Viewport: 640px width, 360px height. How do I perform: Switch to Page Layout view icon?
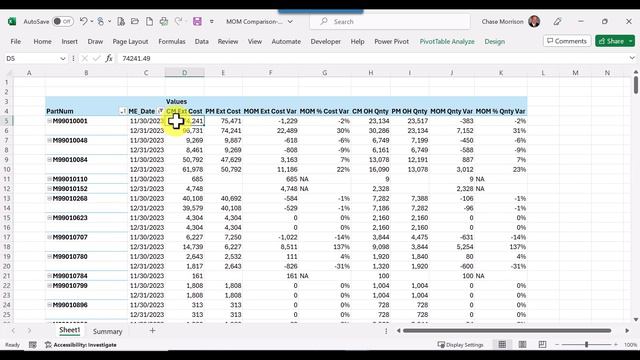click(x=522, y=345)
